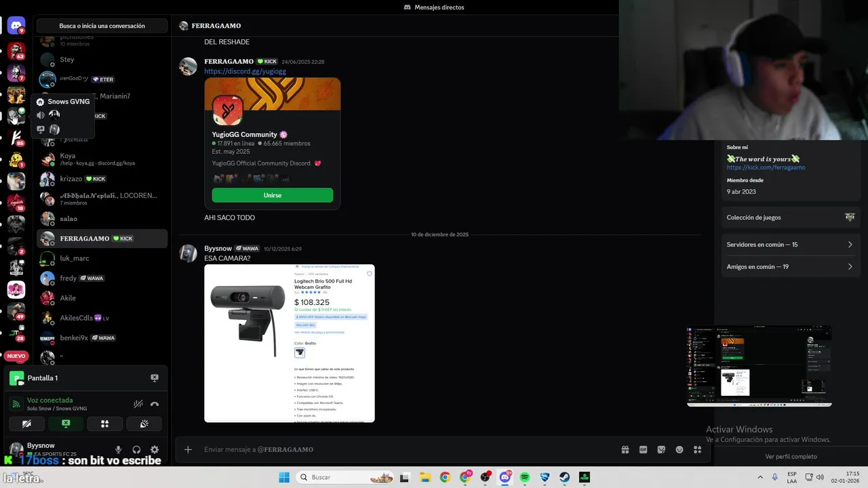This screenshot has width=868, height=488.
Task: Open apps icon in message bar
Action: click(x=697, y=449)
